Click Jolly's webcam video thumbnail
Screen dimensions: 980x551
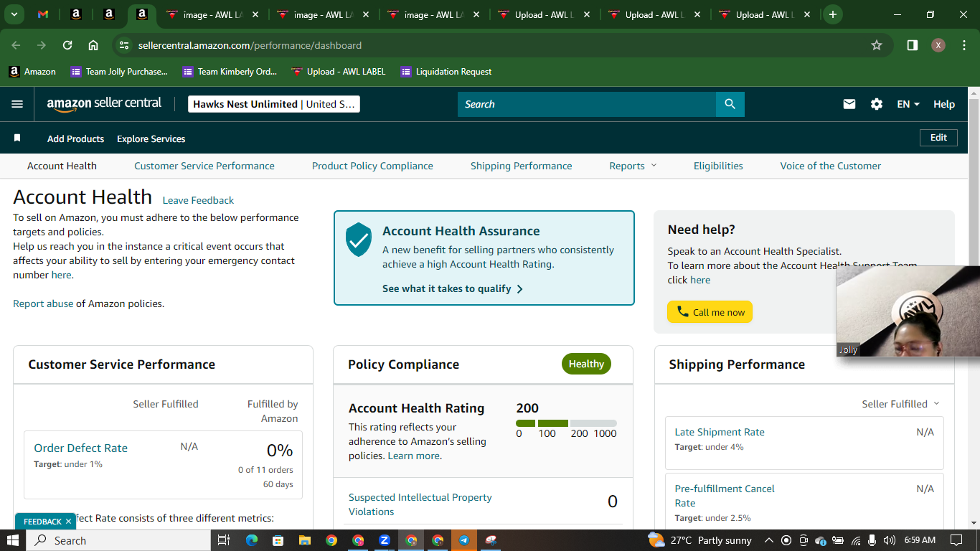[x=908, y=311]
